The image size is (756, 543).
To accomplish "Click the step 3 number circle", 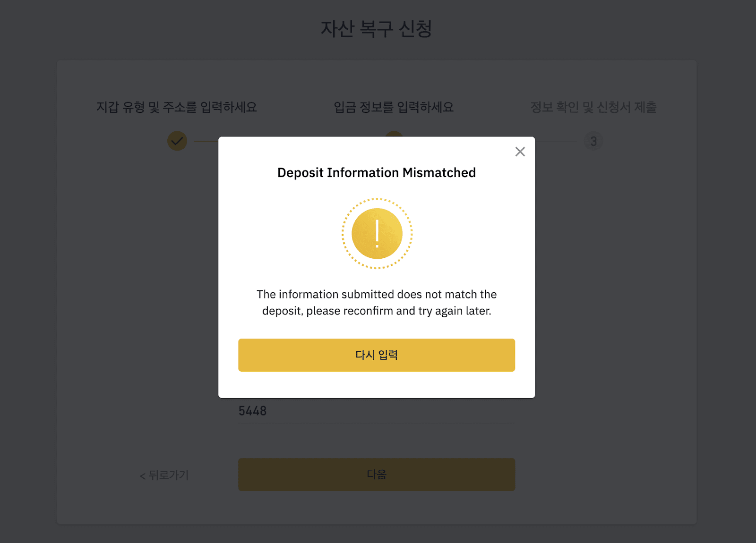I will click(x=593, y=141).
